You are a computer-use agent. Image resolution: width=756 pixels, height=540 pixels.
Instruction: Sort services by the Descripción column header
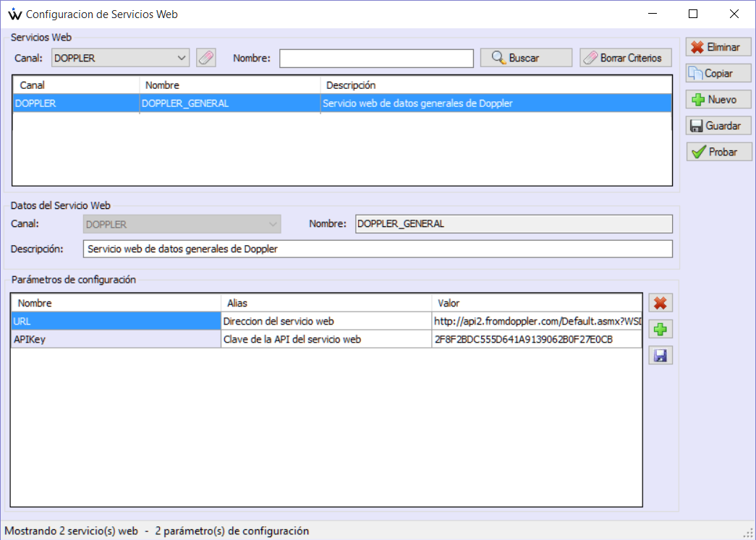496,85
